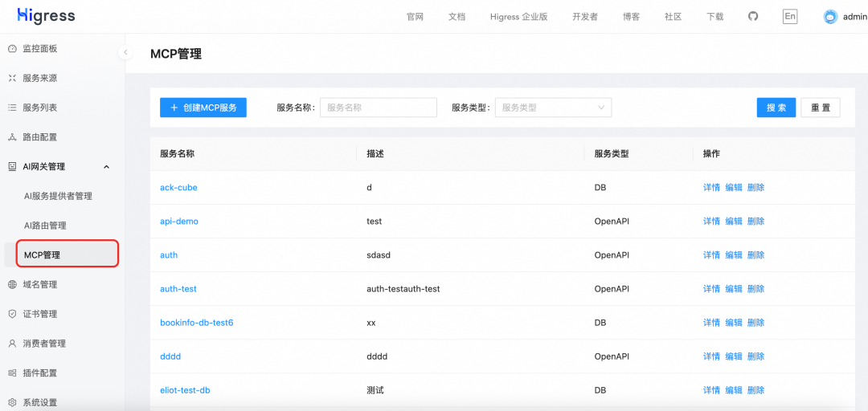The height and width of the screenshot is (411, 868).
Task: Click the 重置 button
Action: pyautogui.click(x=820, y=108)
